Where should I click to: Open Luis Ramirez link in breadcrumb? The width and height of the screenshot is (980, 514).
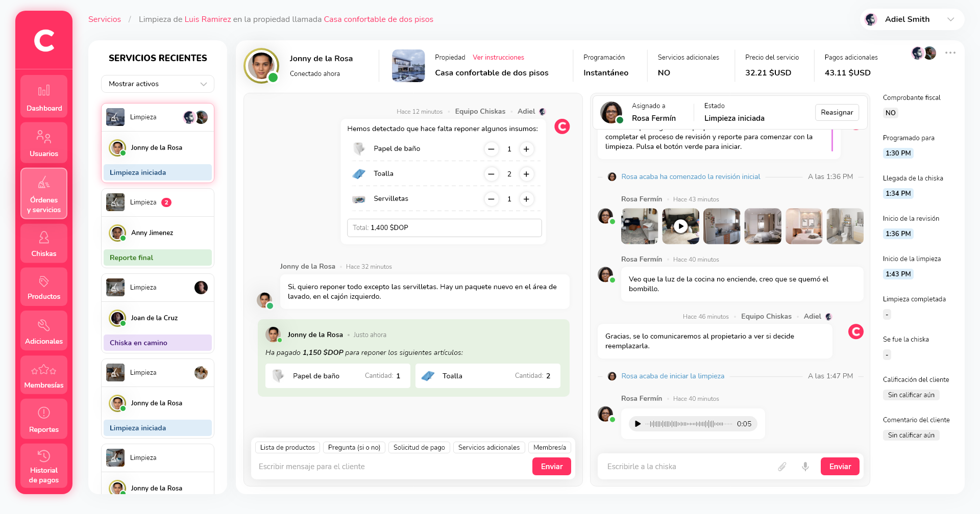click(x=208, y=19)
